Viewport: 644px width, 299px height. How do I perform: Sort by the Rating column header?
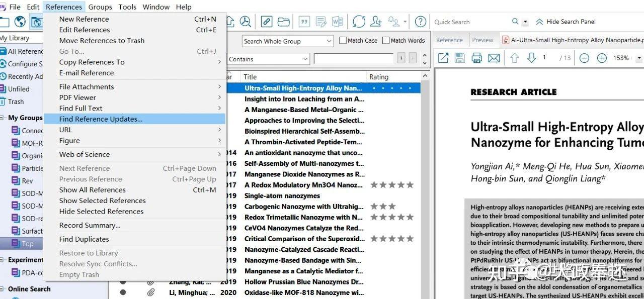point(393,77)
